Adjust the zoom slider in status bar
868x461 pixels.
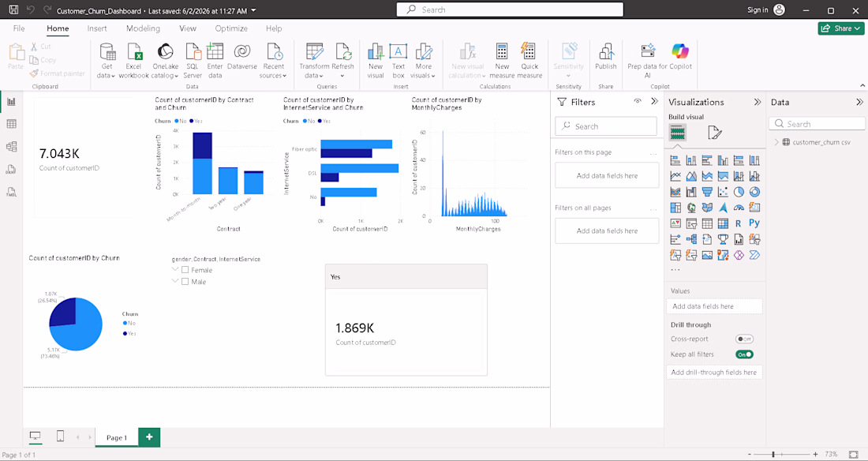point(773,455)
